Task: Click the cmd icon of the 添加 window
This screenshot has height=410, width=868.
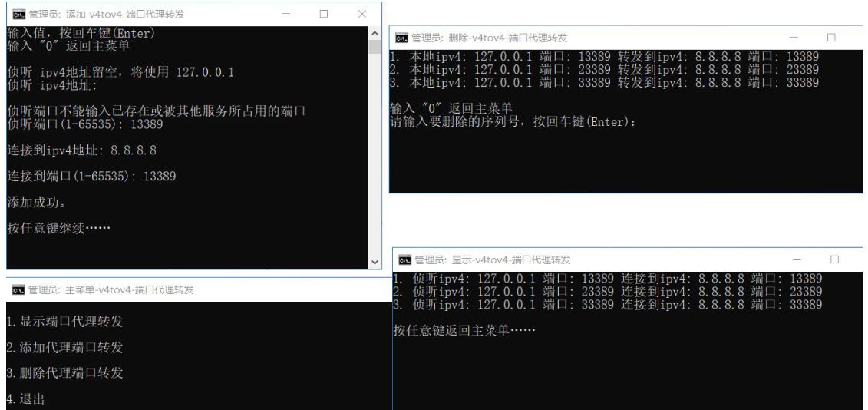Action: [x=18, y=14]
